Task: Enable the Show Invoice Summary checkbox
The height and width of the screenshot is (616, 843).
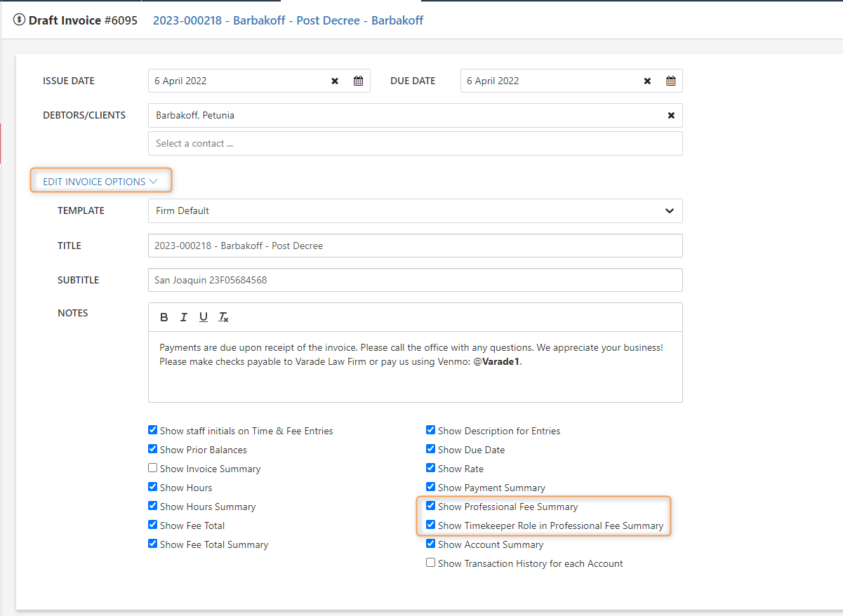Action: point(152,467)
